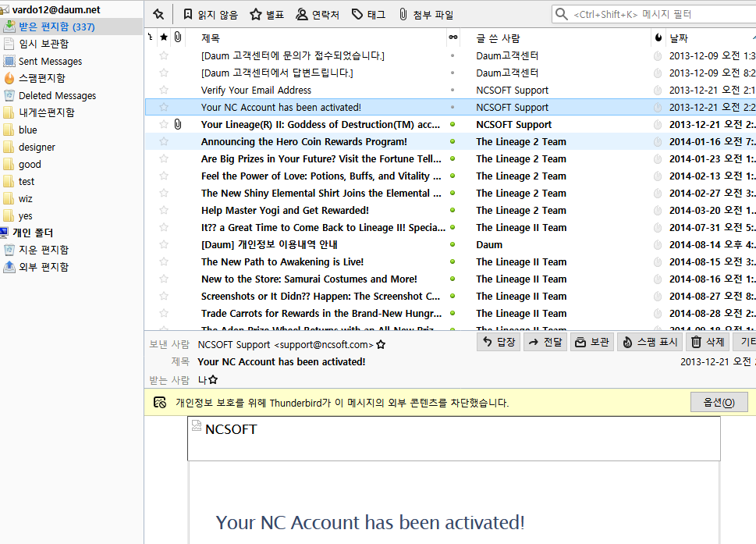Toggle the pin quick filter icon
Image resolution: width=756 pixels, height=544 pixels.
coord(158,15)
